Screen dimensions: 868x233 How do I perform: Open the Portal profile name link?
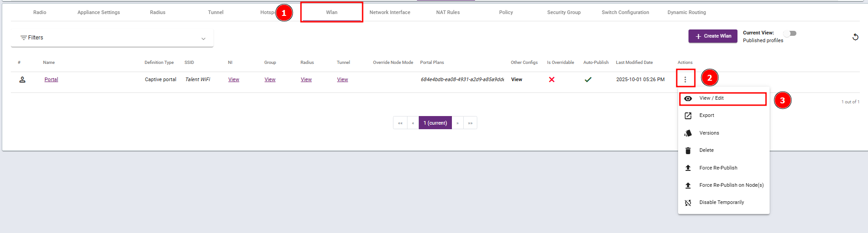click(x=51, y=79)
